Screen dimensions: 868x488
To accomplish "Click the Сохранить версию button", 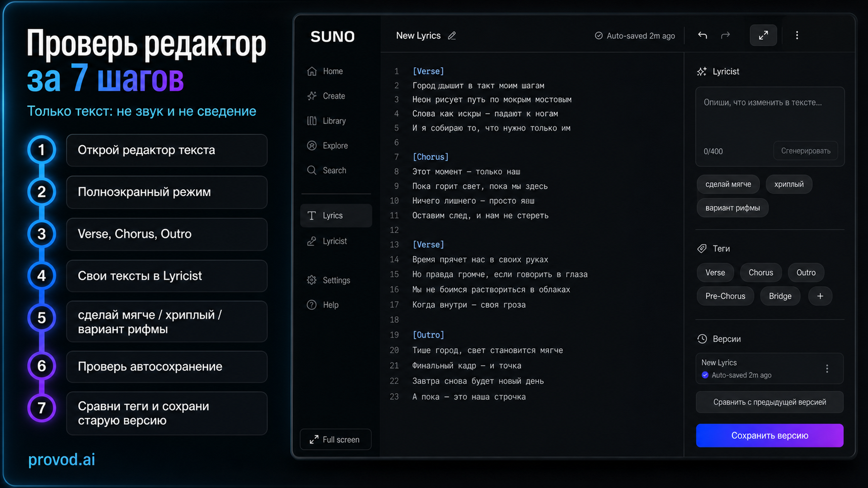I will [x=770, y=435].
